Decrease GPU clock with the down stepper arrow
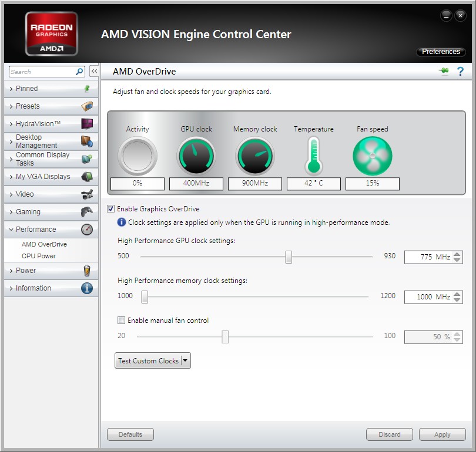 click(457, 260)
